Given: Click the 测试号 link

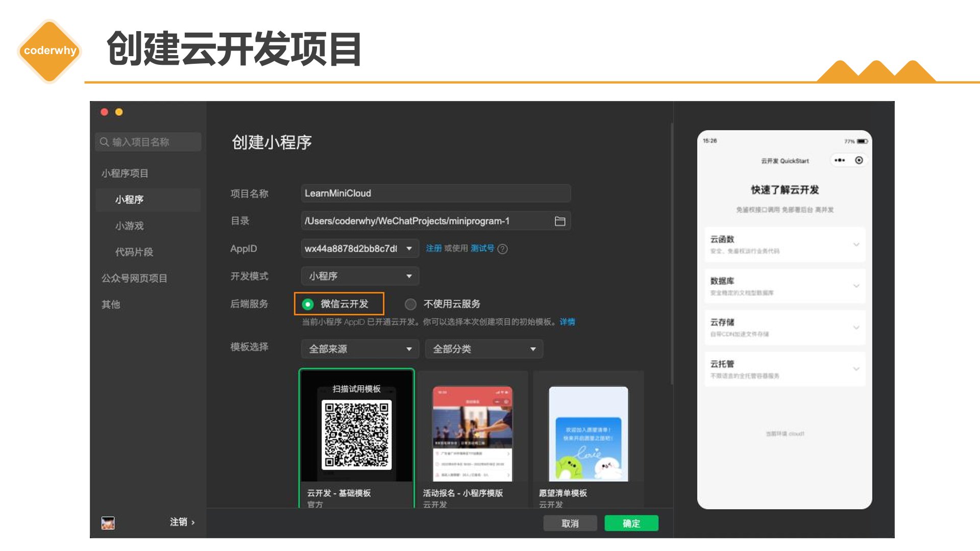Looking at the screenshot, I should click(x=482, y=248).
